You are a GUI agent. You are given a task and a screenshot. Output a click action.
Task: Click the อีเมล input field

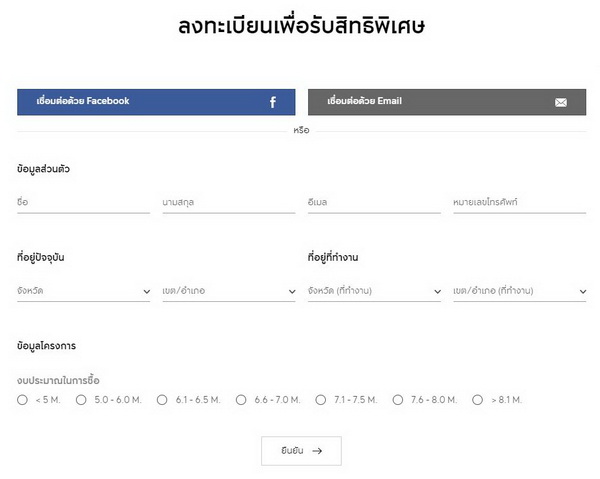click(x=374, y=203)
